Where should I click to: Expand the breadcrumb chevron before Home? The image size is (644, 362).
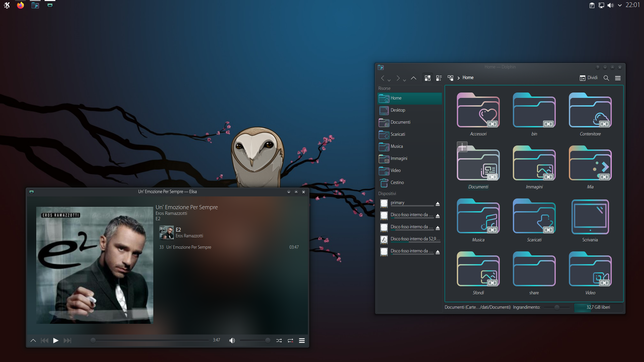458,78
